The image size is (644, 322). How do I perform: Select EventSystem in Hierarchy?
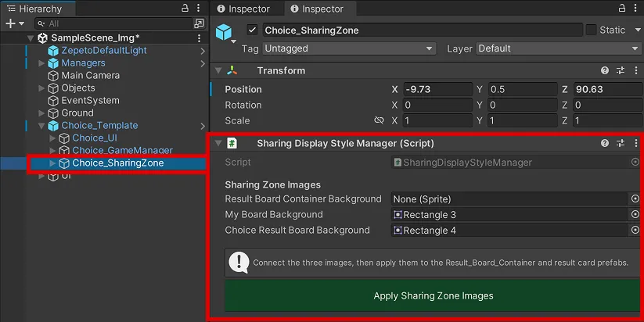pos(90,101)
